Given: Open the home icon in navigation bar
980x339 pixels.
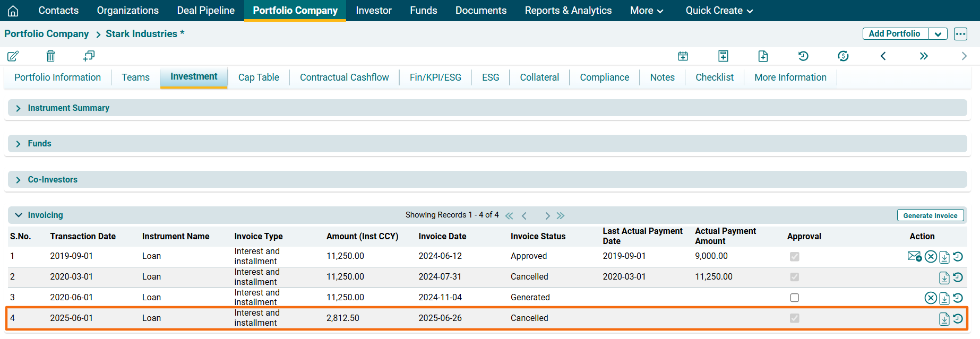Looking at the screenshot, I should pos(13,11).
